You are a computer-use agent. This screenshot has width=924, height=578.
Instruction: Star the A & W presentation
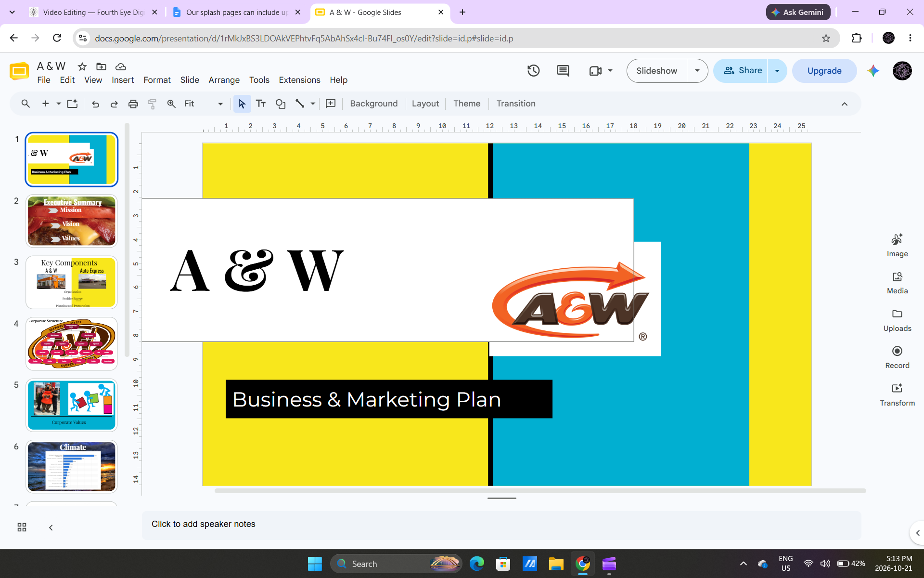coord(82,66)
